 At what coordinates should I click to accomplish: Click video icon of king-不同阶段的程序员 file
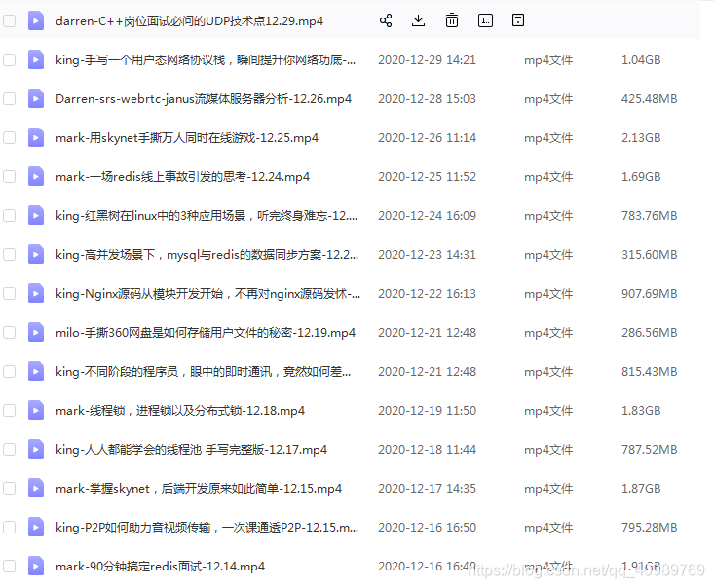(x=36, y=371)
